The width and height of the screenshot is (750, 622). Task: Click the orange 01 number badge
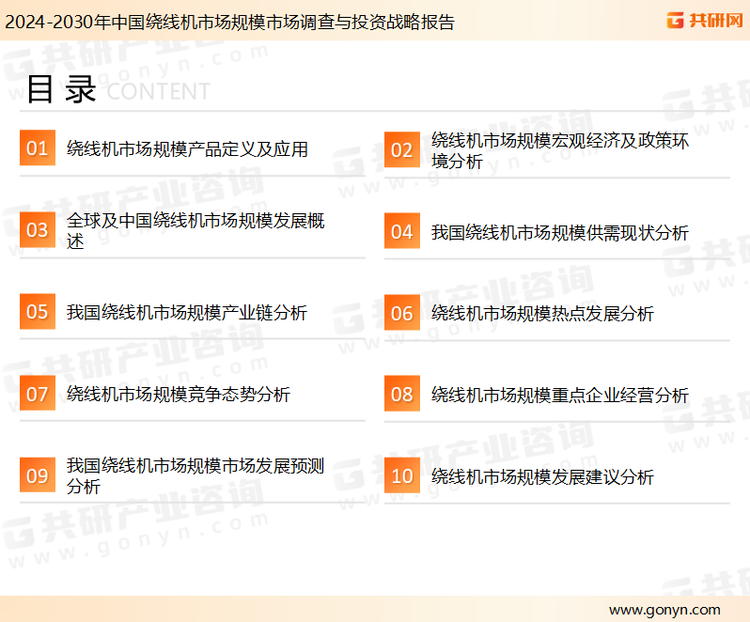click(37, 149)
